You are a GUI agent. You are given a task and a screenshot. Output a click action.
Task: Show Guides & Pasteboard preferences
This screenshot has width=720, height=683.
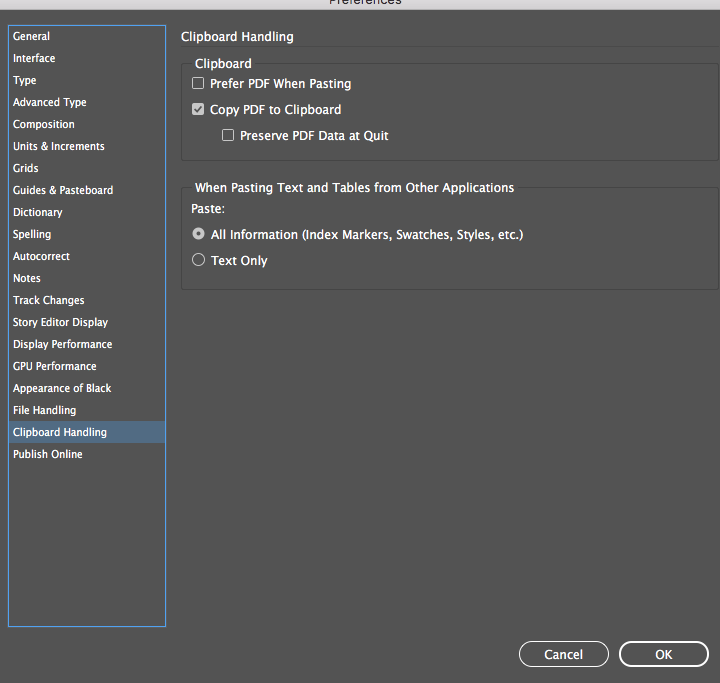[x=63, y=190]
